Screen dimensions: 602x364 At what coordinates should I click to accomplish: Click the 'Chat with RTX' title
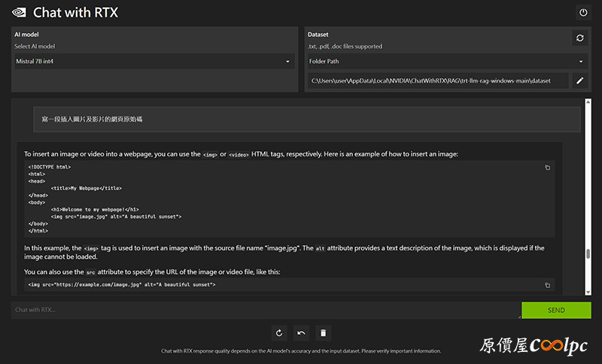pos(76,13)
